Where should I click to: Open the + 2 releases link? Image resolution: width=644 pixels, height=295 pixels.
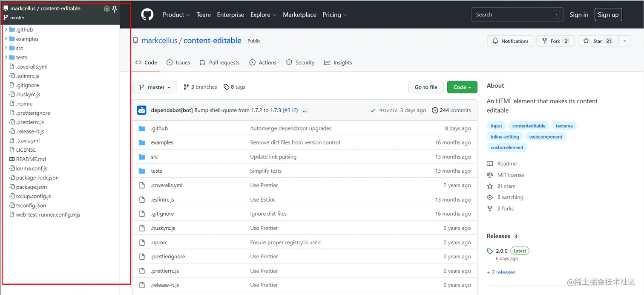[501, 272]
